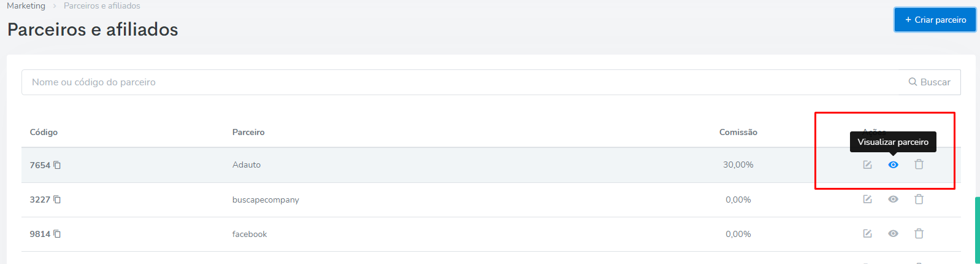
Task: Click the green vertical scrollbar
Action: click(x=977, y=230)
